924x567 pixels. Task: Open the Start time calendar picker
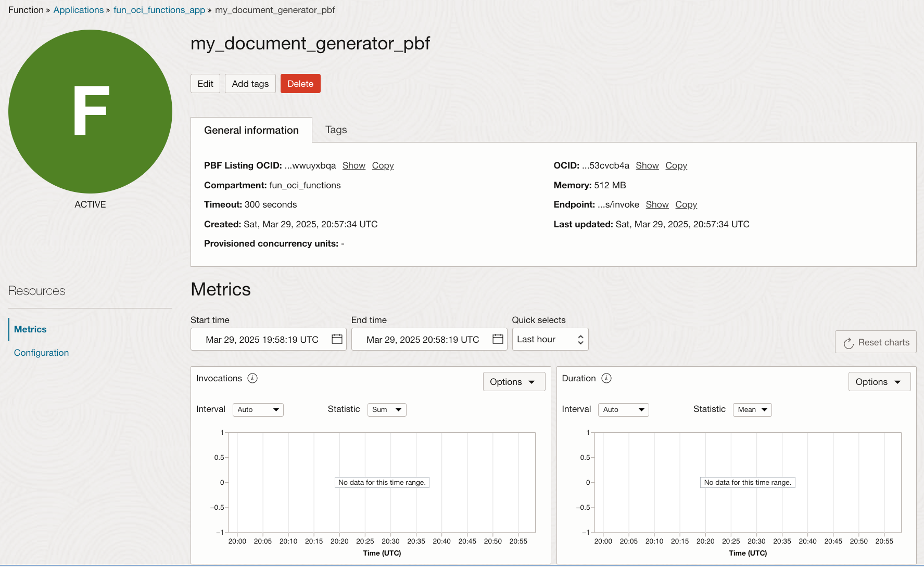pyautogui.click(x=337, y=339)
